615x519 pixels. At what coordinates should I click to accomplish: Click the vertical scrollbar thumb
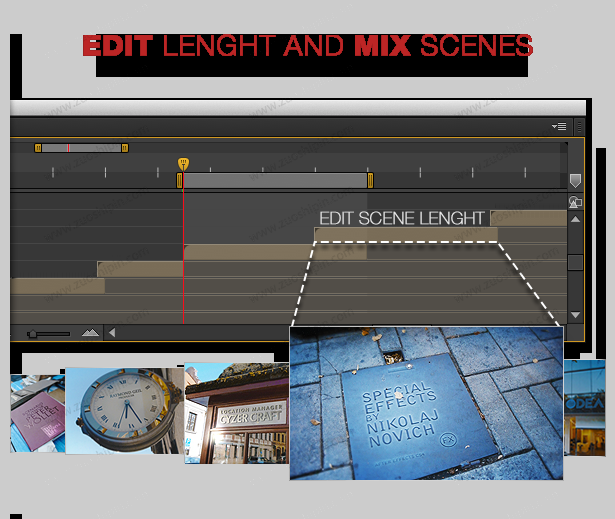click(x=575, y=262)
